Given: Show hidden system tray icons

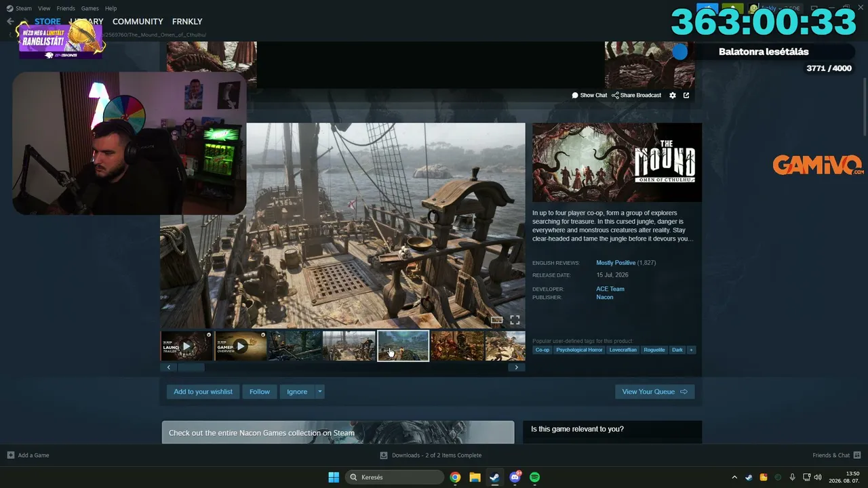Looking at the screenshot, I should (734, 477).
